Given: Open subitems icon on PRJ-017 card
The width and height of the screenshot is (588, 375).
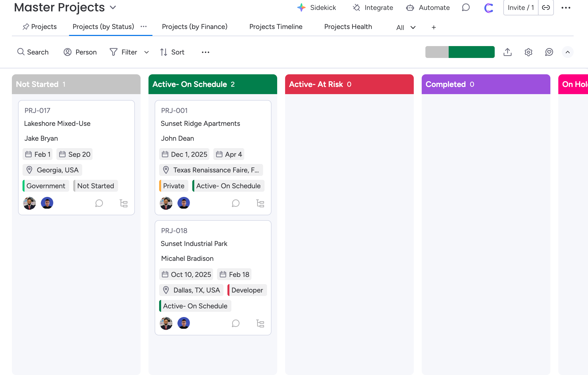Looking at the screenshot, I should click(x=123, y=203).
